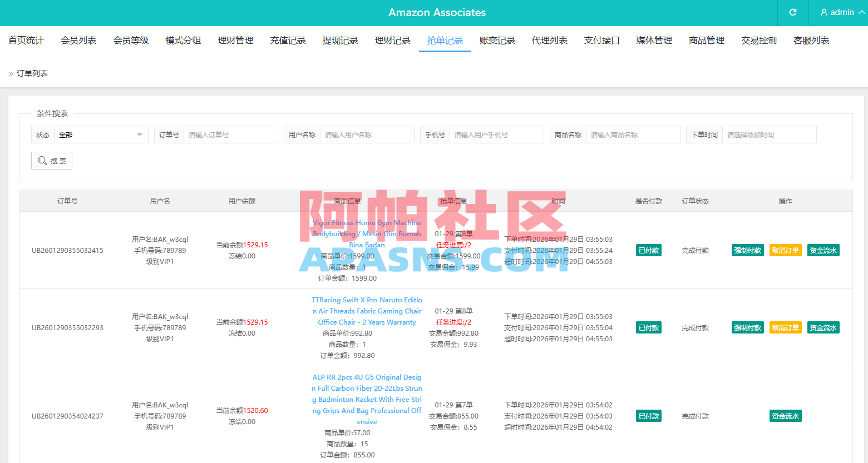This screenshot has height=463, width=868.
Task: Click the 已付款 badge for order UB2601290354024237
Action: [649, 416]
